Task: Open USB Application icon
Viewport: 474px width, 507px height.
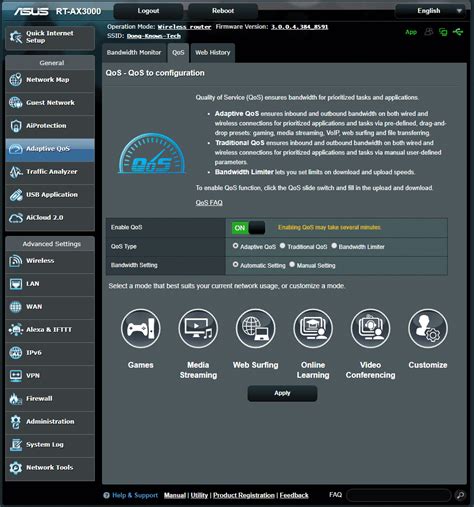Action: tap(16, 195)
